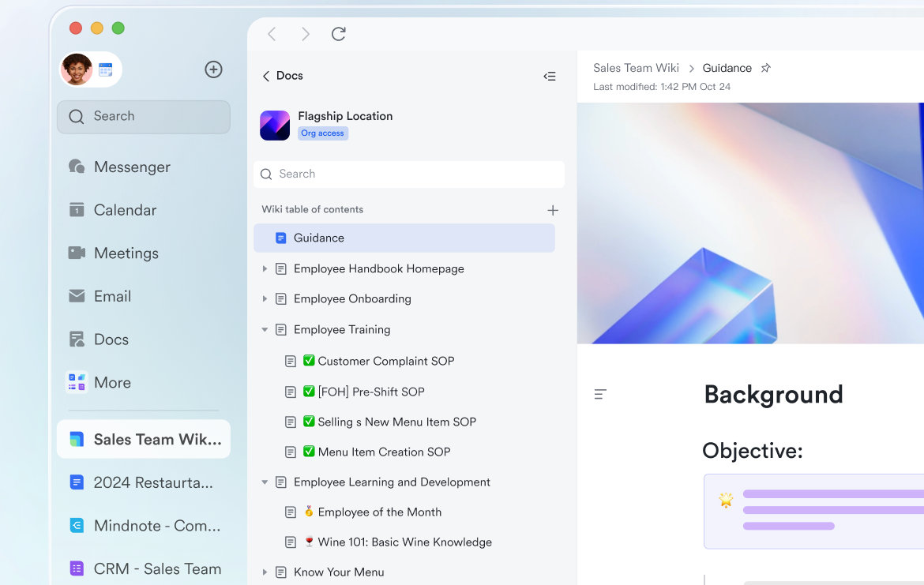Open Email from the sidebar

(100, 296)
